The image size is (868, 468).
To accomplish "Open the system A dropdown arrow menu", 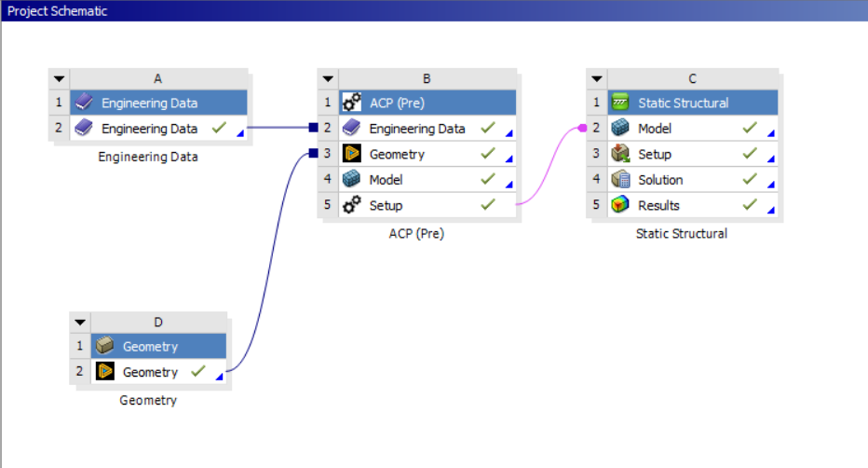I will (x=59, y=79).
